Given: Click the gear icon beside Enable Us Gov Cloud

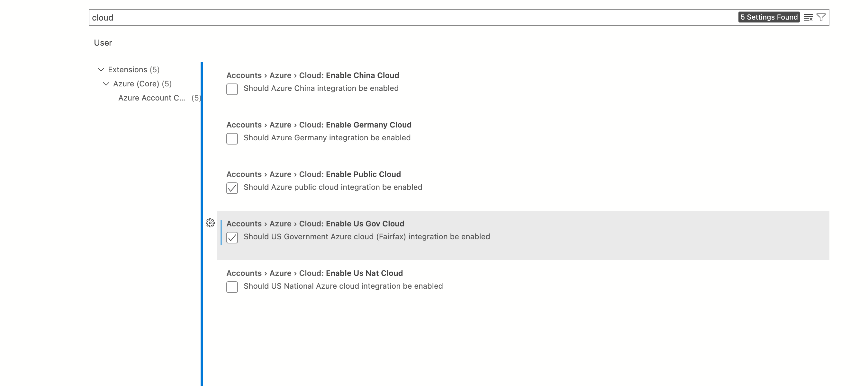Looking at the screenshot, I should 210,223.
